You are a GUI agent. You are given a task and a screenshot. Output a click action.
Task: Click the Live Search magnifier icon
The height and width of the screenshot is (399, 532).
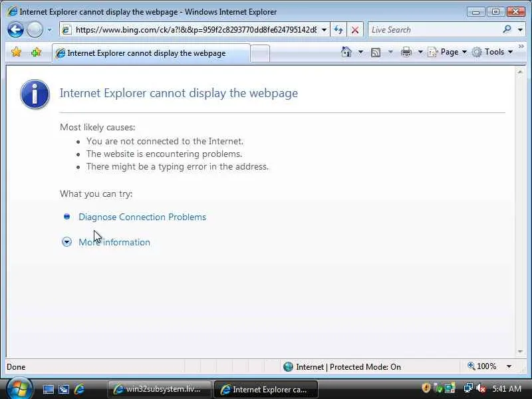pos(507,29)
